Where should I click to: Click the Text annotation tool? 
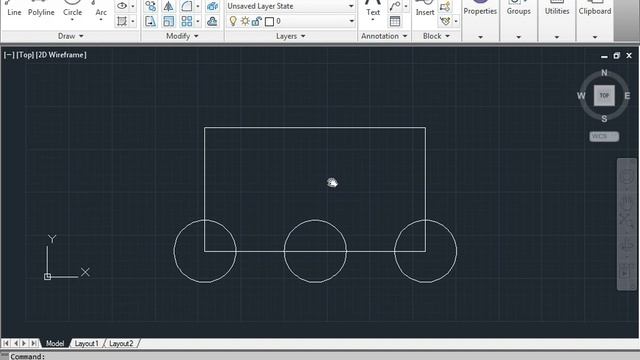tap(373, 9)
